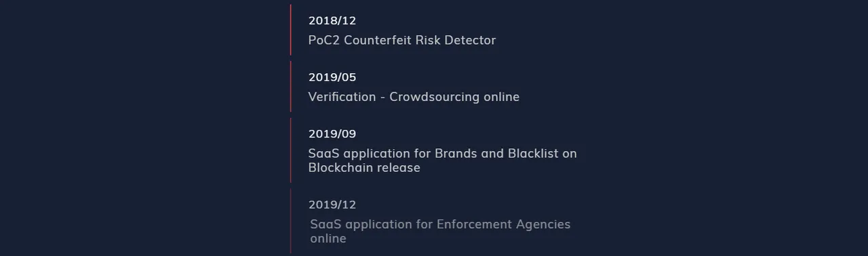Open Verification - Crowdsourcing online milestone

click(x=414, y=97)
